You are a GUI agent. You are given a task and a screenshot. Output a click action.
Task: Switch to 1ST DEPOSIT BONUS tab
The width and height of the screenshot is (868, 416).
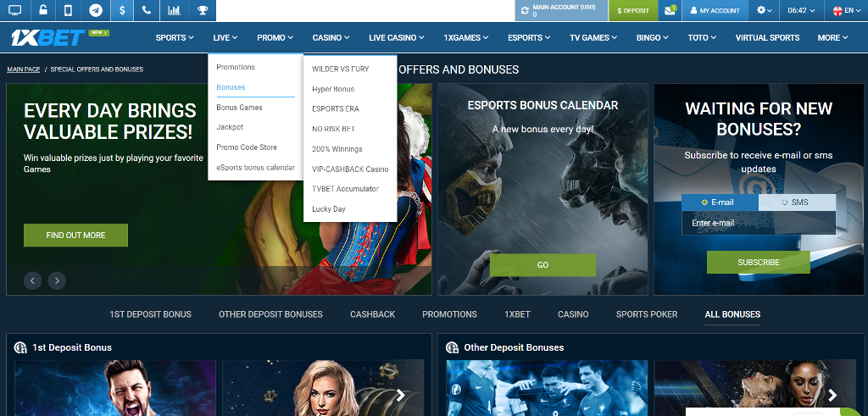[151, 314]
